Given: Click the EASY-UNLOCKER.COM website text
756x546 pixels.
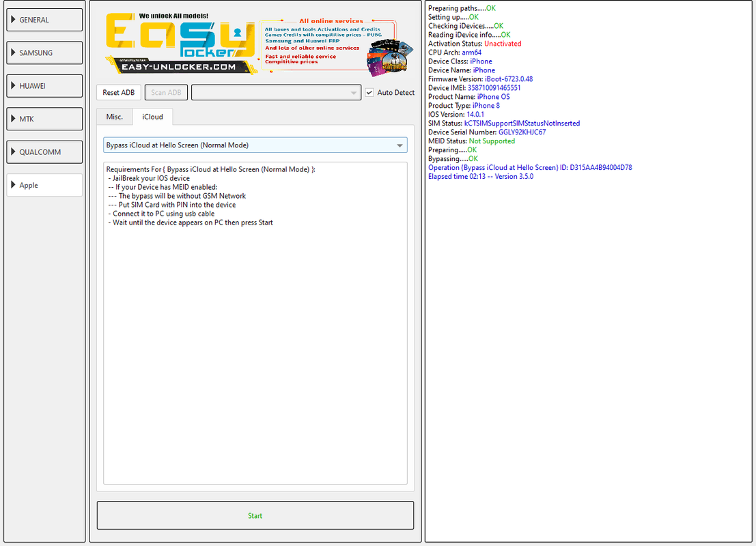Looking at the screenshot, I should [x=178, y=67].
